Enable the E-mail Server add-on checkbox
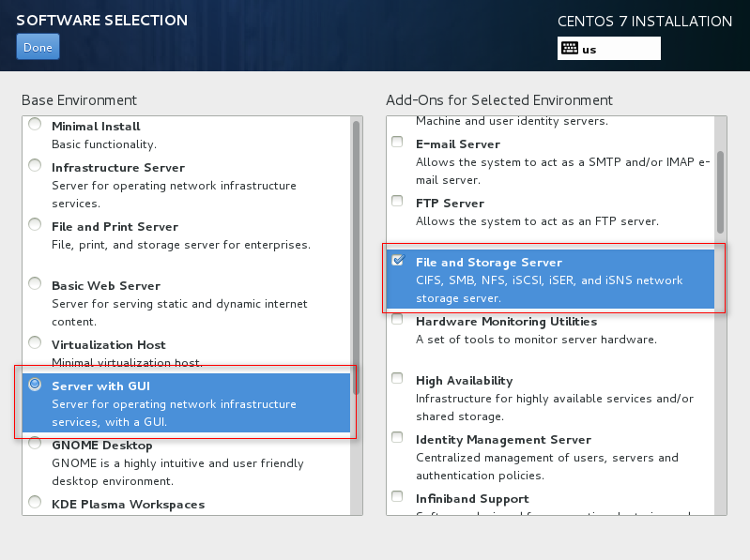Image resolution: width=750 pixels, height=560 pixels. pos(397,142)
